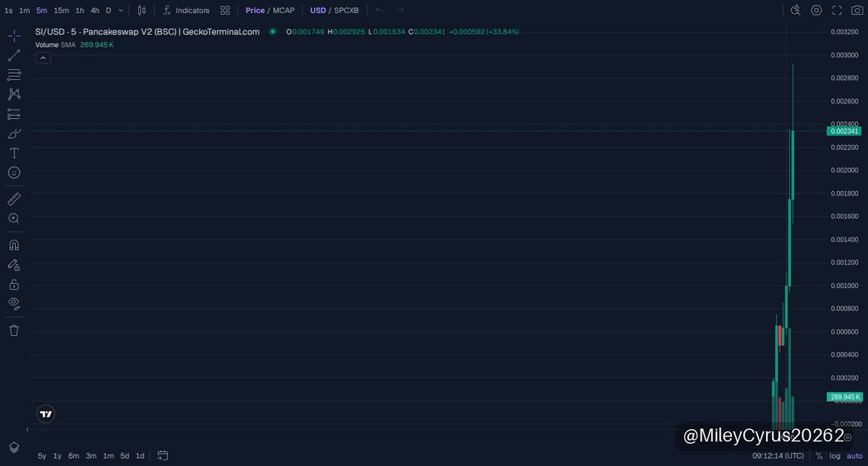
Task: Toggle chart to Price view
Action: coord(255,10)
